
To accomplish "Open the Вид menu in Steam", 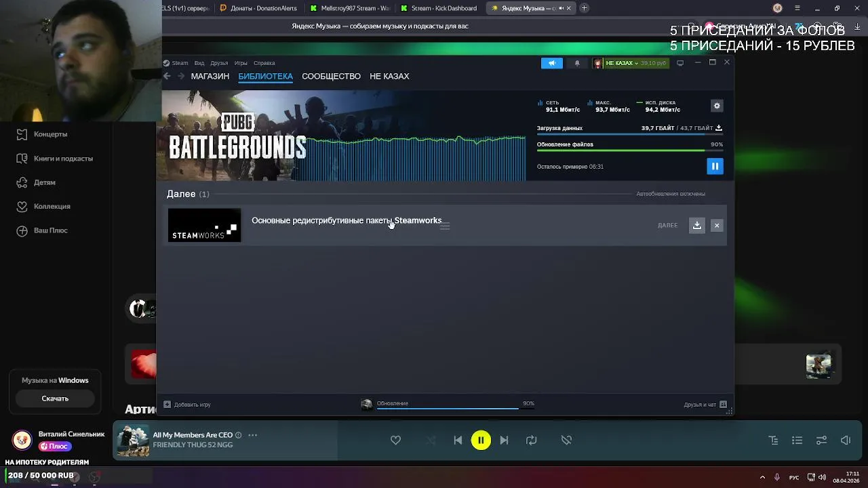I will coord(199,63).
